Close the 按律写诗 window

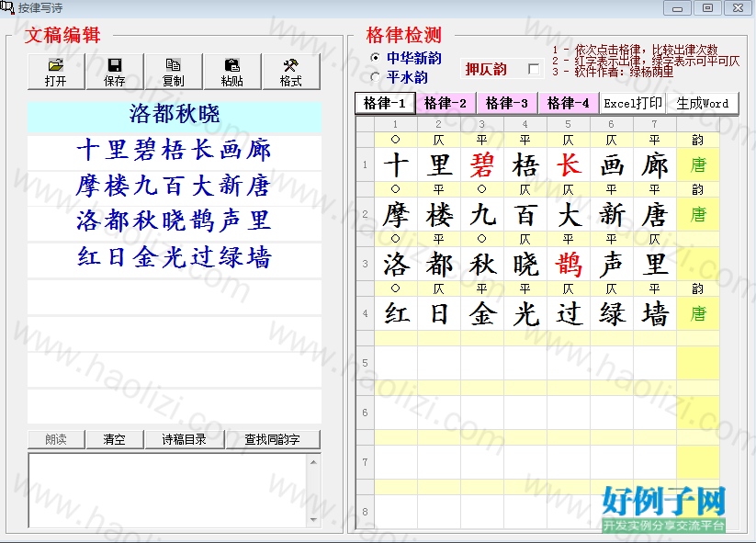tap(739, 8)
